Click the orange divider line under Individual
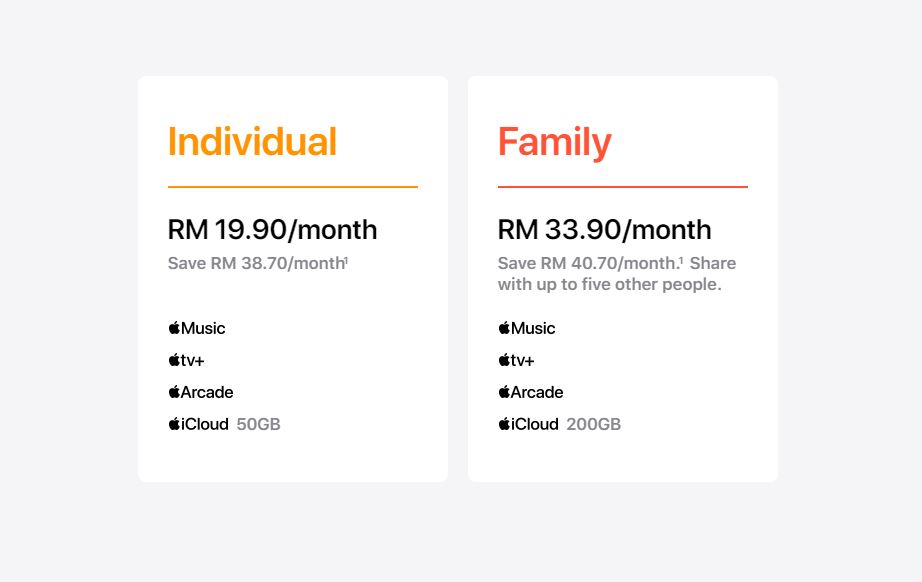The image size is (922, 582). click(293, 187)
